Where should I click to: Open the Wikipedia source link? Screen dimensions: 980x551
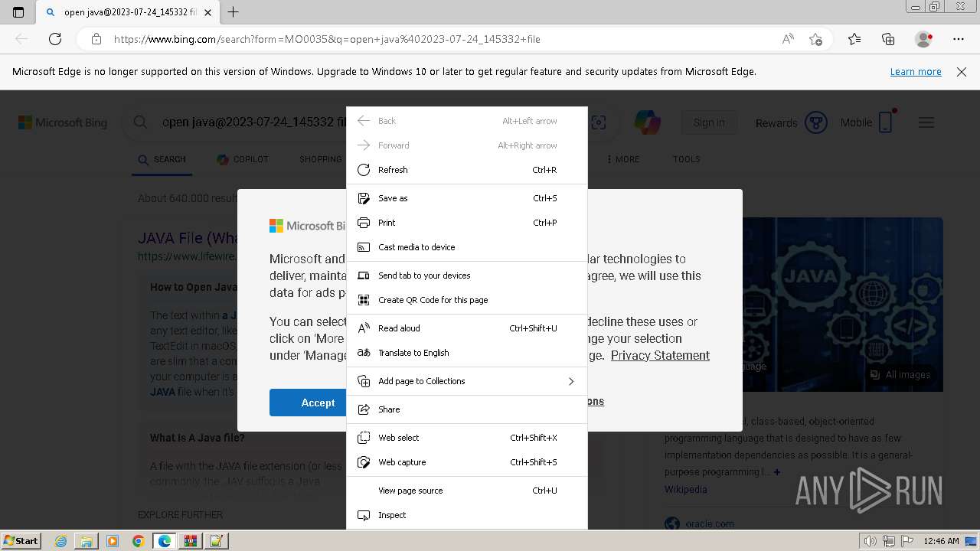point(686,490)
